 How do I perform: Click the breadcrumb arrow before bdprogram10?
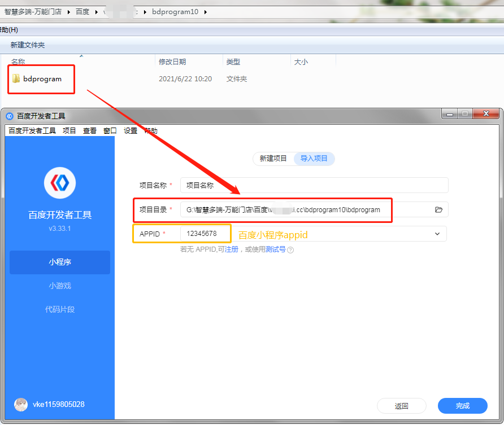click(x=145, y=12)
